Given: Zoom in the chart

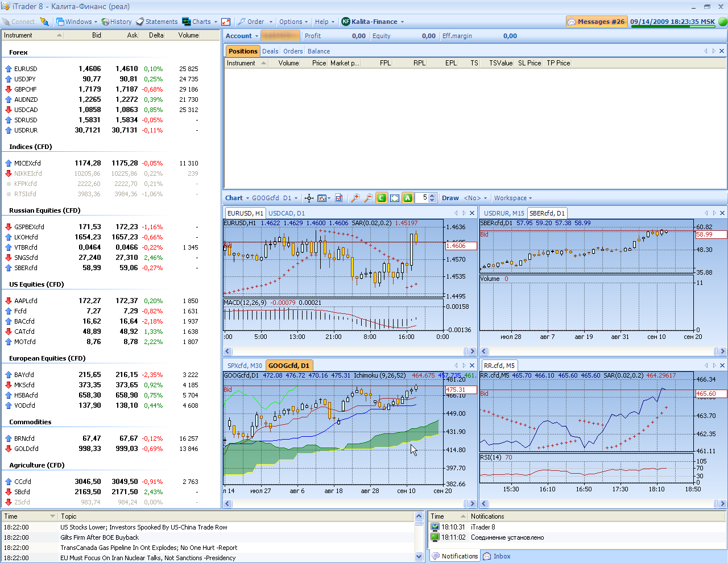Looking at the screenshot, I should [355, 198].
